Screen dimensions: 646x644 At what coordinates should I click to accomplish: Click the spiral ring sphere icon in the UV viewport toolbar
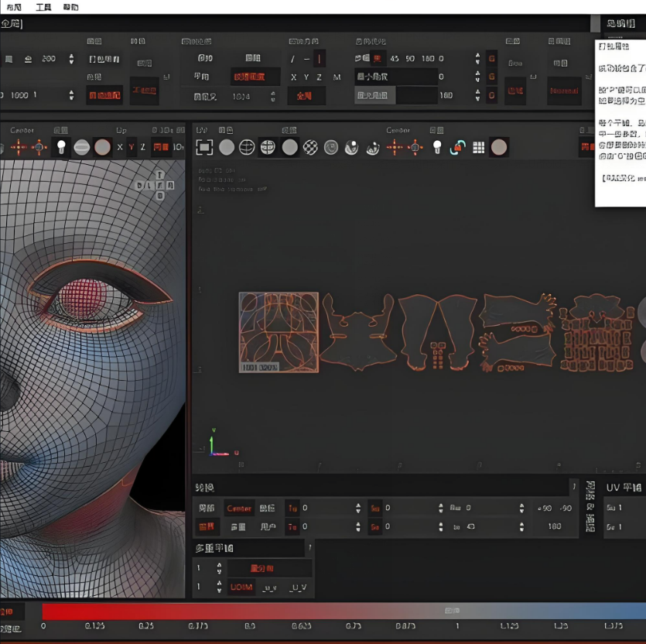(331, 147)
